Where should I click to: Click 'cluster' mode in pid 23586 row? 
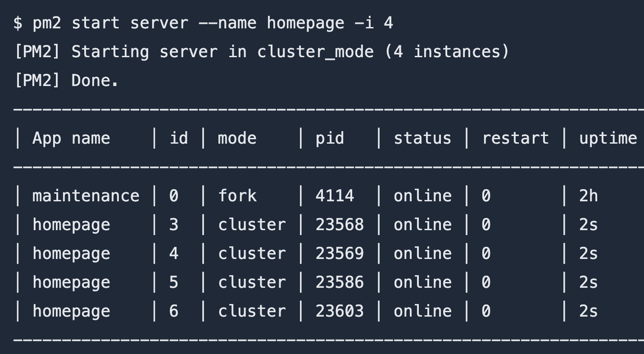(252, 282)
